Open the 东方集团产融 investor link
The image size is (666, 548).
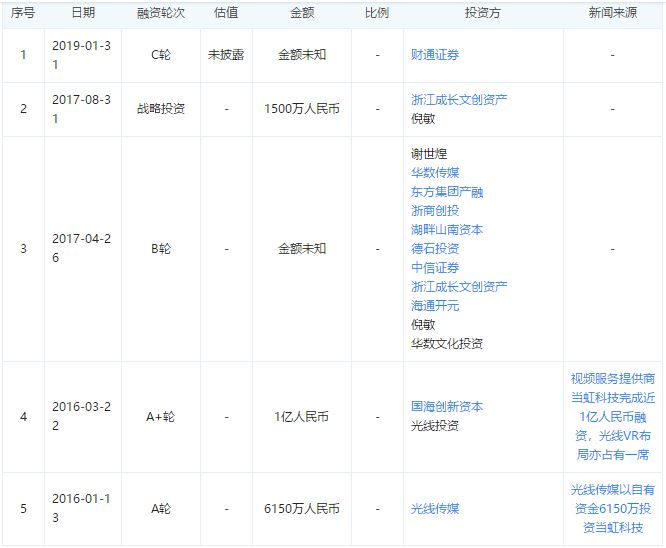447,192
